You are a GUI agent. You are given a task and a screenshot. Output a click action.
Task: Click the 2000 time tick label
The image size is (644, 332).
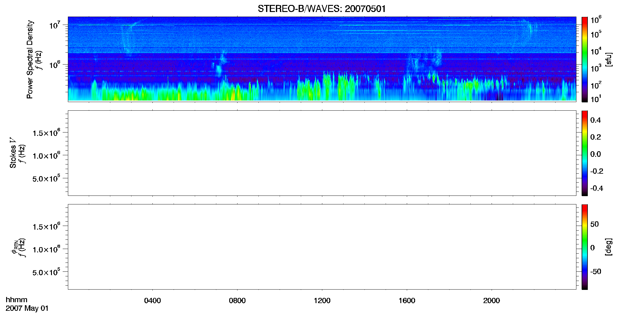(x=492, y=301)
